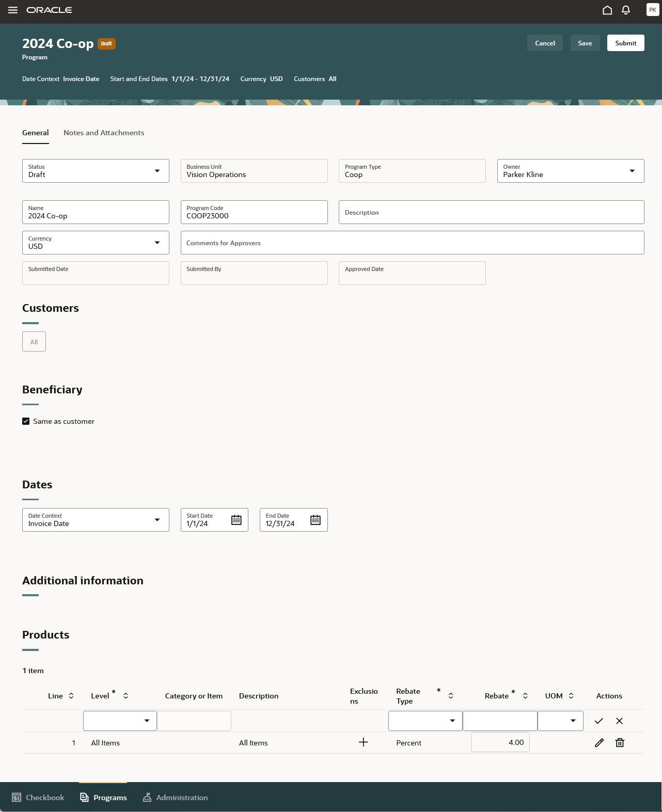The image size is (662, 812).
Task: Click the Draft badge in header
Action: tap(106, 44)
